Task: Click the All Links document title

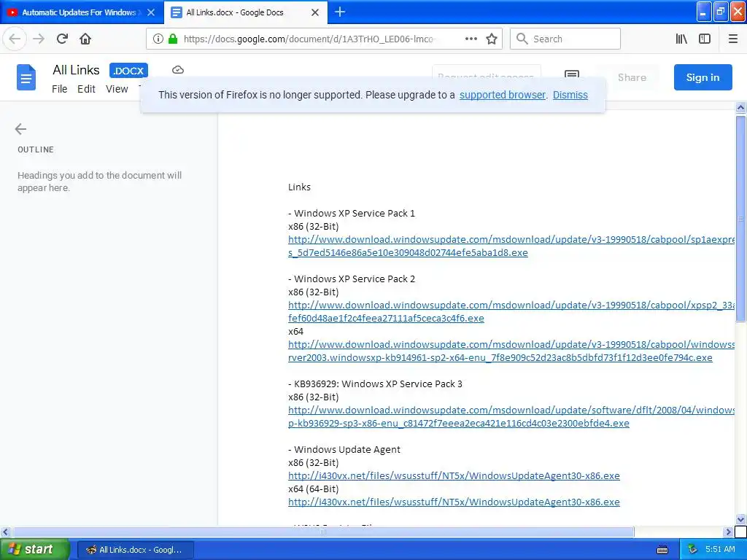Action: (76, 70)
